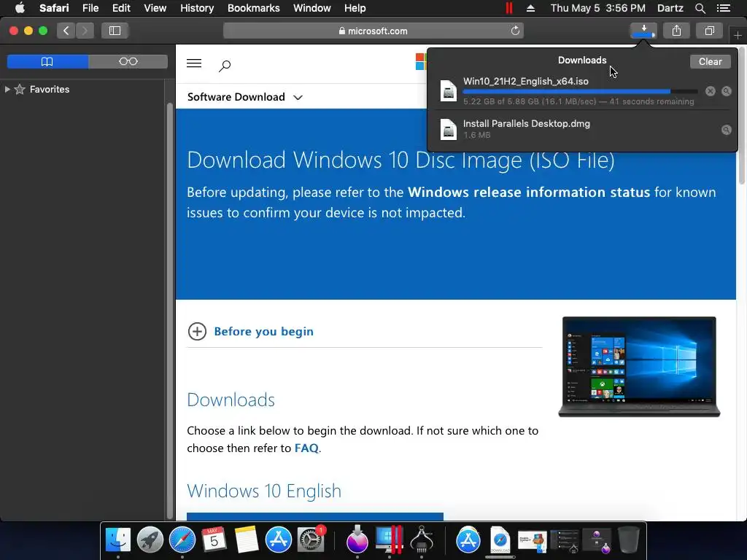747x560 pixels.
Task: Open the Edit menu
Action: coord(121,8)
